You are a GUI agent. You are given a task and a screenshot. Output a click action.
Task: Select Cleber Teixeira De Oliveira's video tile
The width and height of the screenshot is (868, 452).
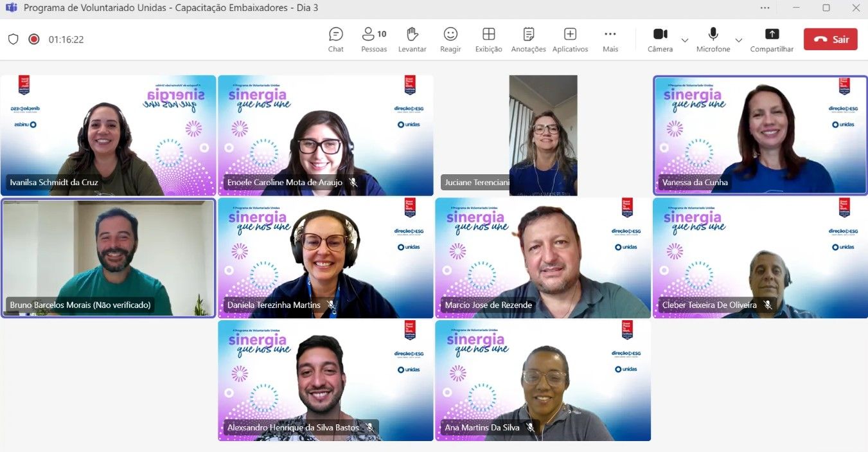[760, 258]
